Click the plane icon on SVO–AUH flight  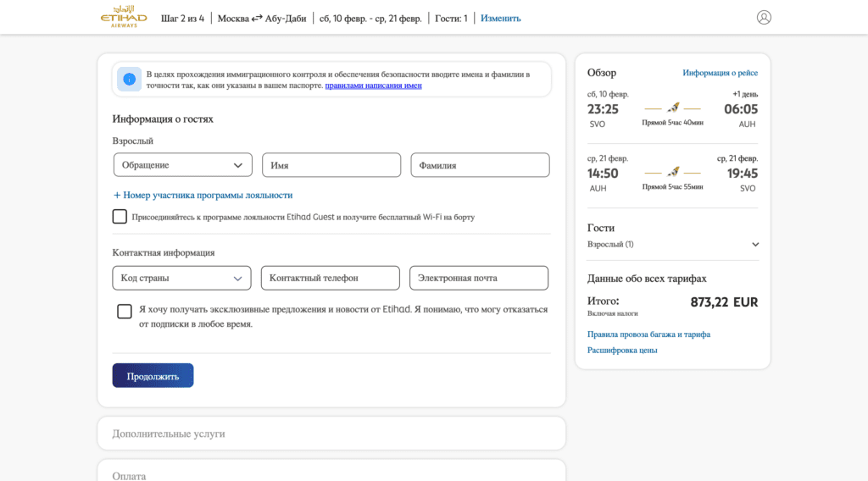673,108
